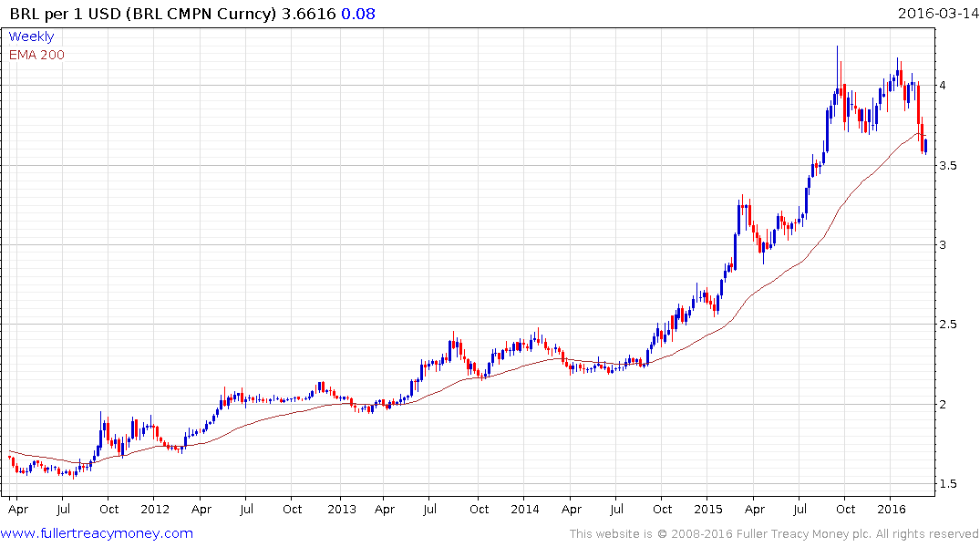Click the 2.5 price level on y-axis
The height and width of the screenshot is (547, 980).
(x=947, y=324)
